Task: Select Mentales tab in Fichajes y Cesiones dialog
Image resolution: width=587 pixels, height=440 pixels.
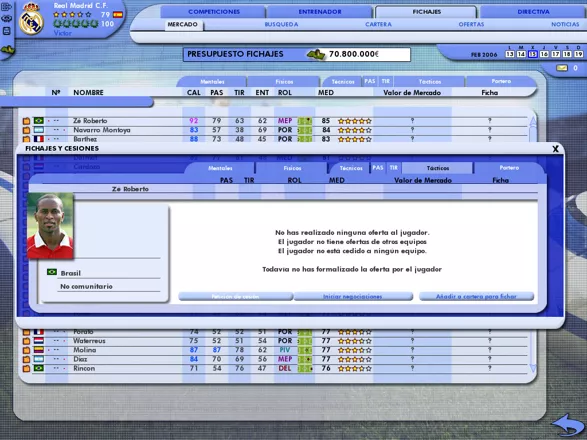Action: tap(220, 168)
